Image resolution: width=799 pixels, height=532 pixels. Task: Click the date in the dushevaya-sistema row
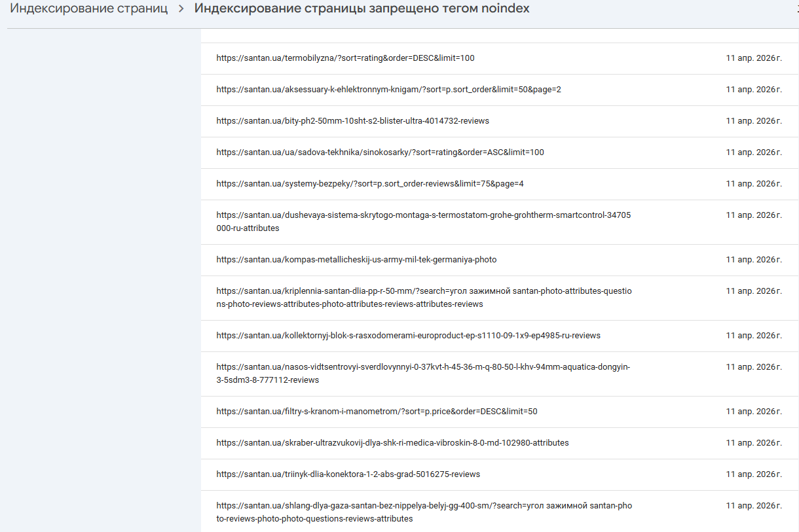click(x=754, y=215)
